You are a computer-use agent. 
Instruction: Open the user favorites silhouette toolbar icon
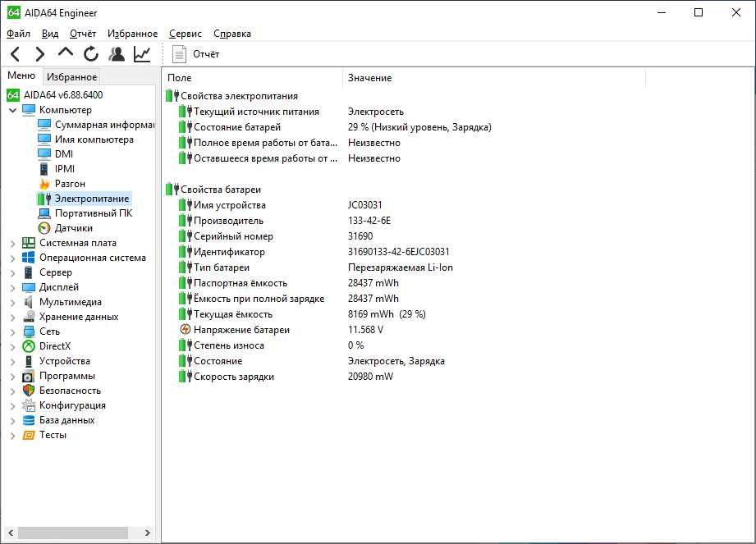tap(117, 54)
